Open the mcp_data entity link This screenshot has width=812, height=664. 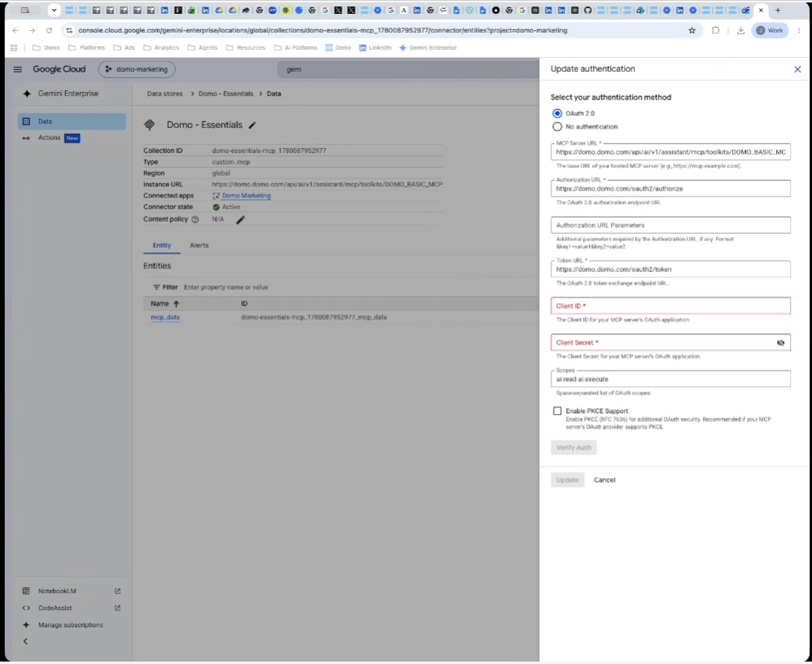coord(165,318)
